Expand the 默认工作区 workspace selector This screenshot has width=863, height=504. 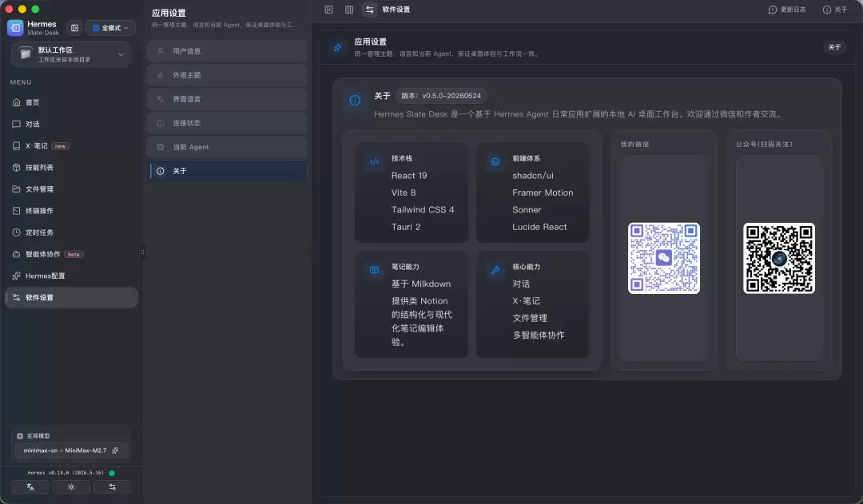pos(71,54)
